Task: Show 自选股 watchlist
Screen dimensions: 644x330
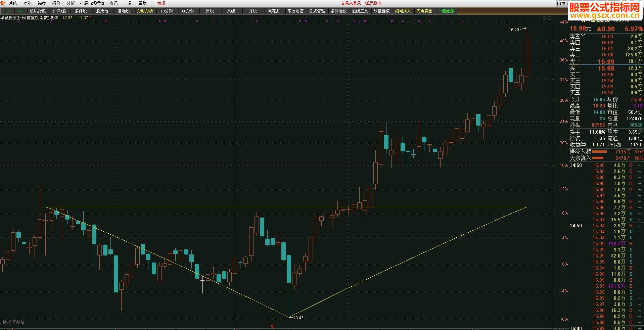Action: [x=124, y=11]
